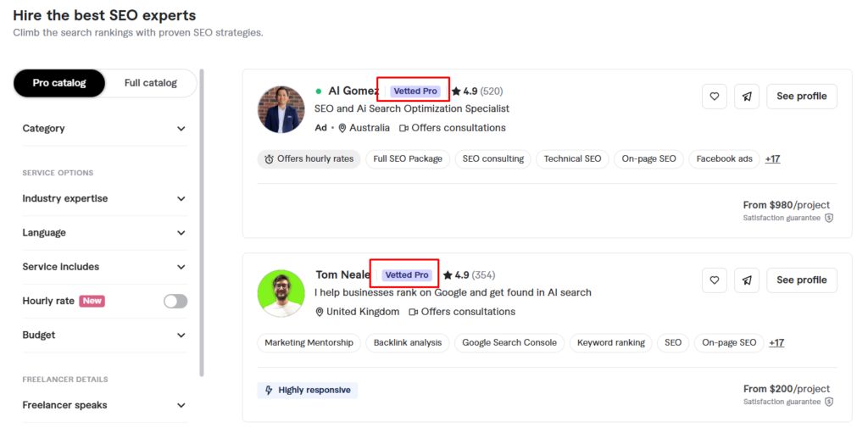This screenshot has width=868, height=427.
Task: Click the (354) review count
Action: [x=483, y=274]
